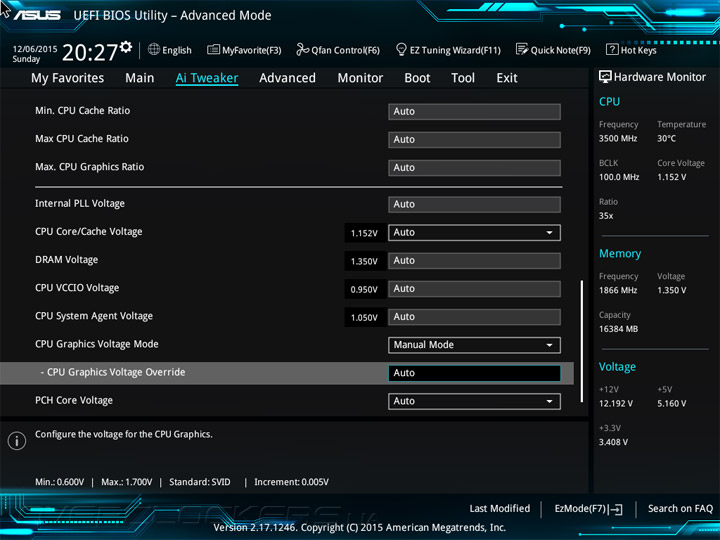Select the DRAM Voltage label

click(67, 260)
